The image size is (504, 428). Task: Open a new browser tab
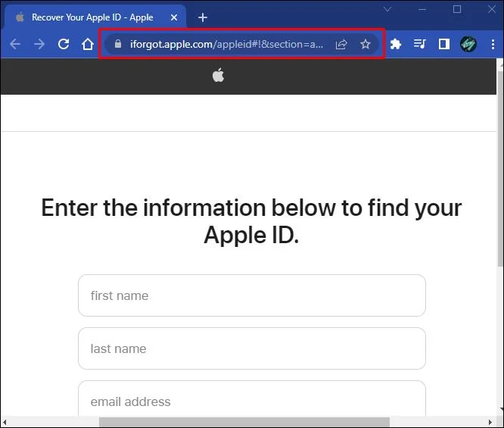[x=203, y=17]
